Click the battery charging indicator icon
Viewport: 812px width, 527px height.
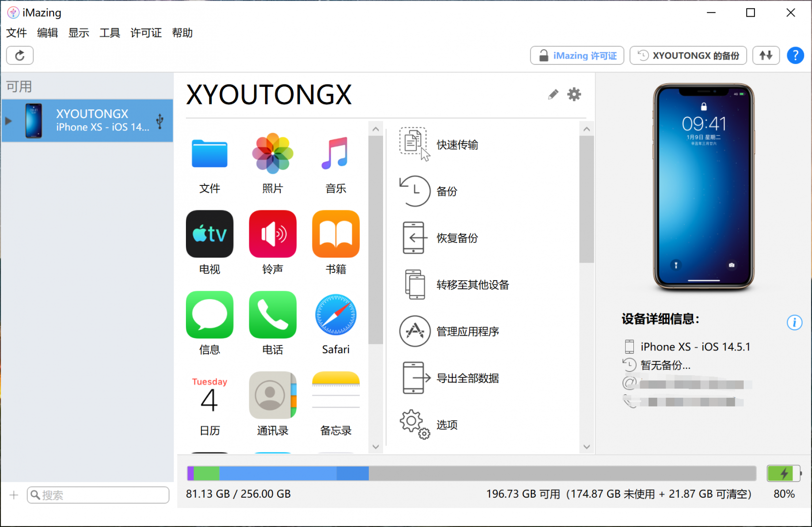tap(784, 473)
